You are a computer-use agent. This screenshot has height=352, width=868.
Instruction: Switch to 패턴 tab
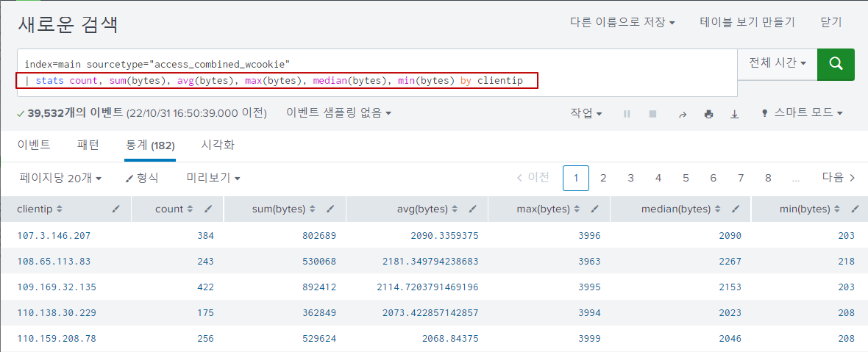point(88,146)
